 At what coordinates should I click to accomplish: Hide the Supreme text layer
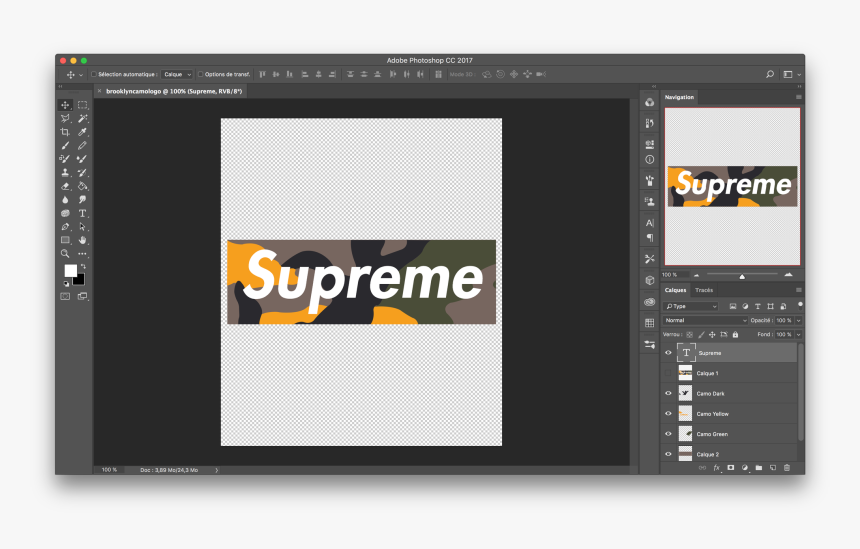tap(669, 353)
